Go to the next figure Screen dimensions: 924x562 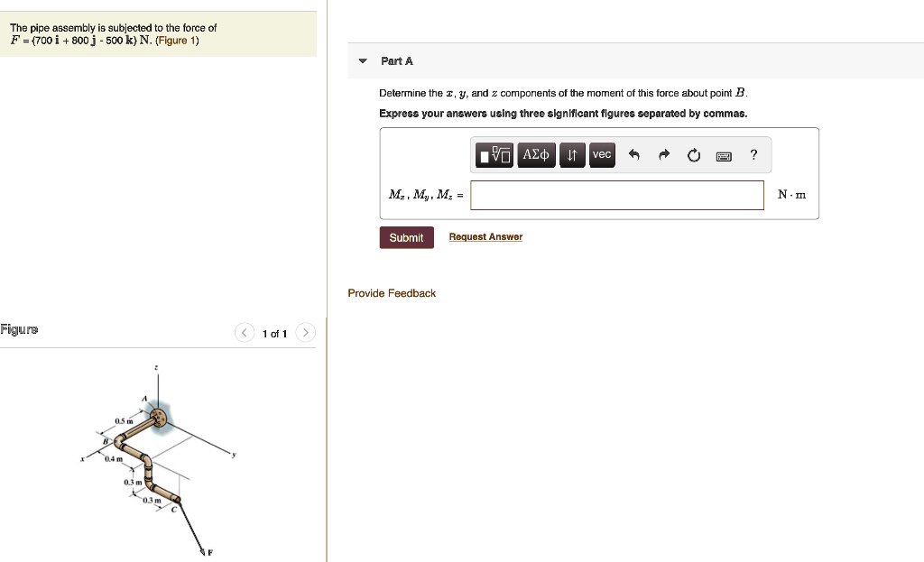click(x=305, y=332)
